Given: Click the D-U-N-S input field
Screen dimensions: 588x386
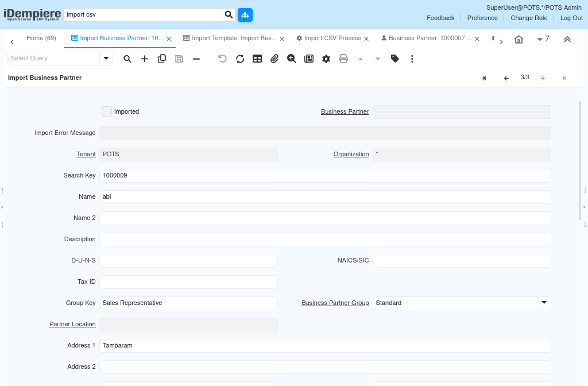Looking at the screenshot, I should [x=188, y=261].
